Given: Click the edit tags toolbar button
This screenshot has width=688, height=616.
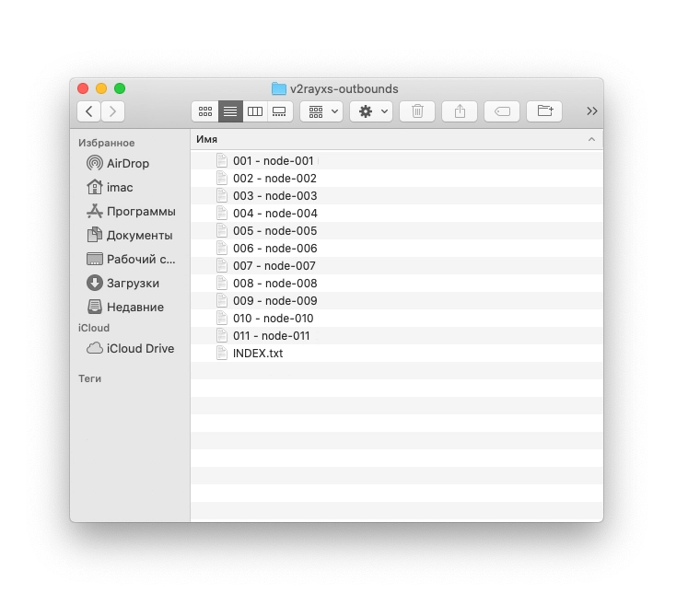Looking at the screenshot, I should coord(502,111).
